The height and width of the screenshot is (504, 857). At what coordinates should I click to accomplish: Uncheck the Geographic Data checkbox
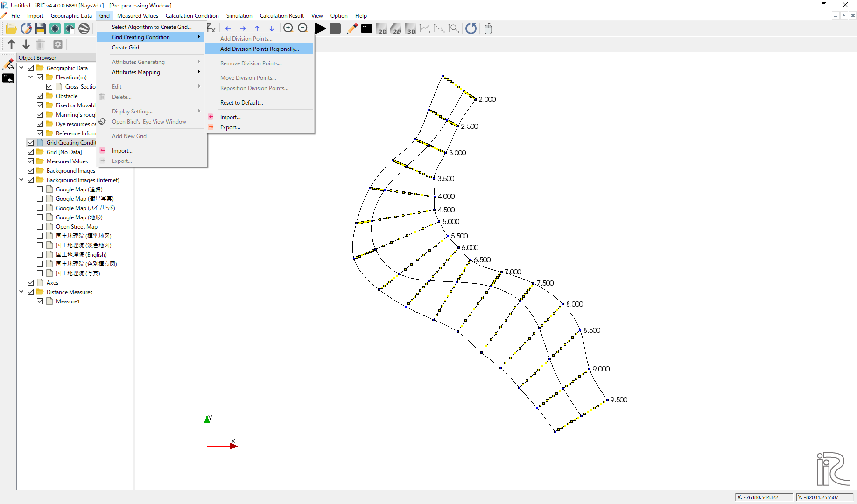coord(31,68)
